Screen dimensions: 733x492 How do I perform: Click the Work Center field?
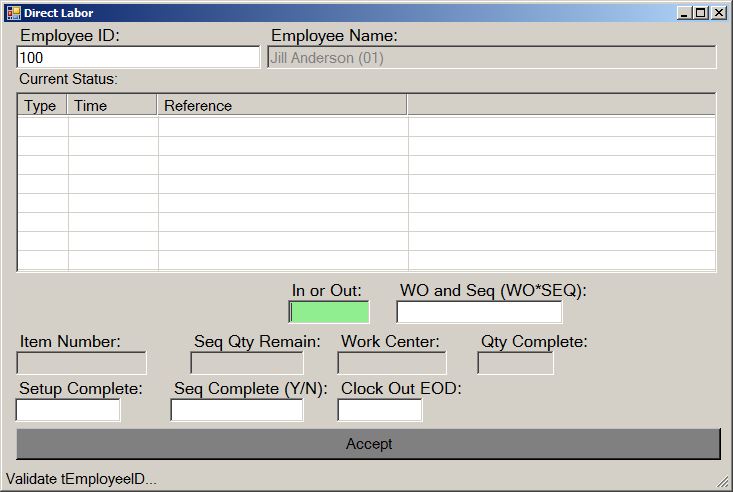(392, 363)
